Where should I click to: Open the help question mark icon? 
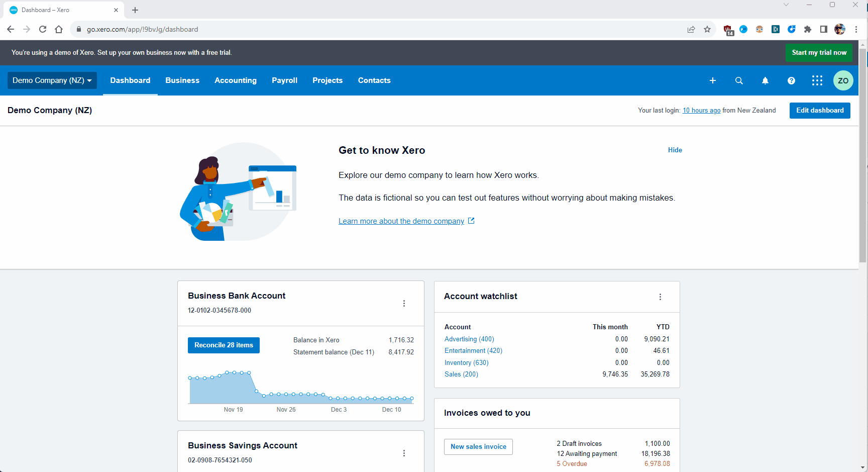(x=791, y=80)
